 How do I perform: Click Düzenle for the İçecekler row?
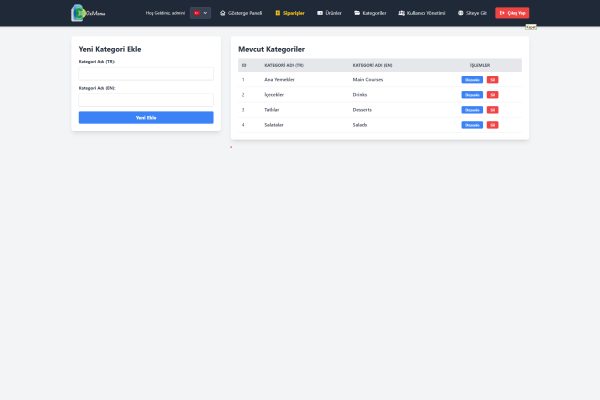(472, 95)
